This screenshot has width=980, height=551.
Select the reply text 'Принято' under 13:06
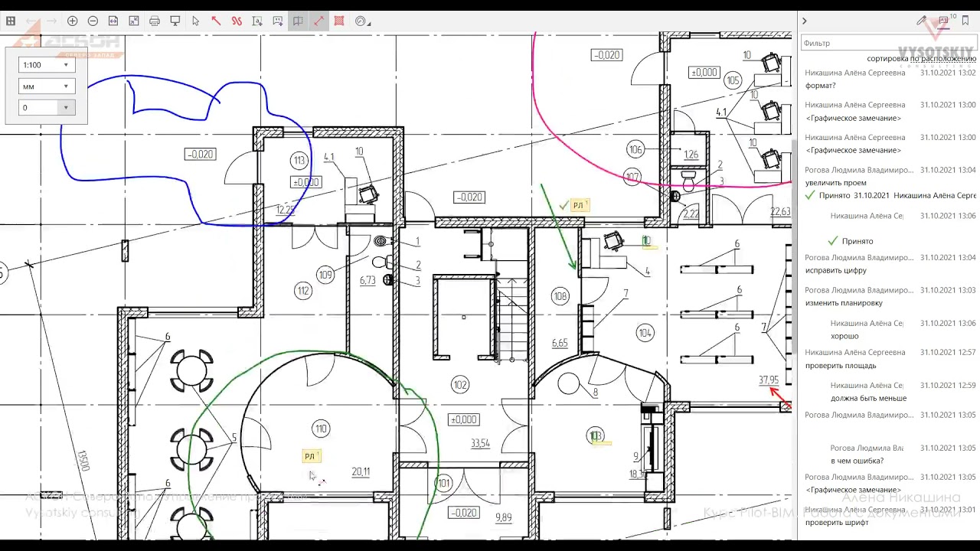(x=857, y=241)
